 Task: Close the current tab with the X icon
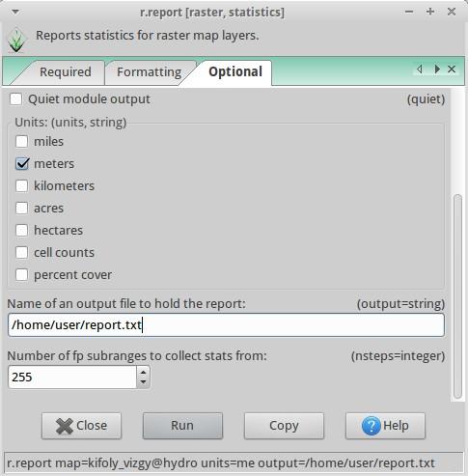pos(452,69)
